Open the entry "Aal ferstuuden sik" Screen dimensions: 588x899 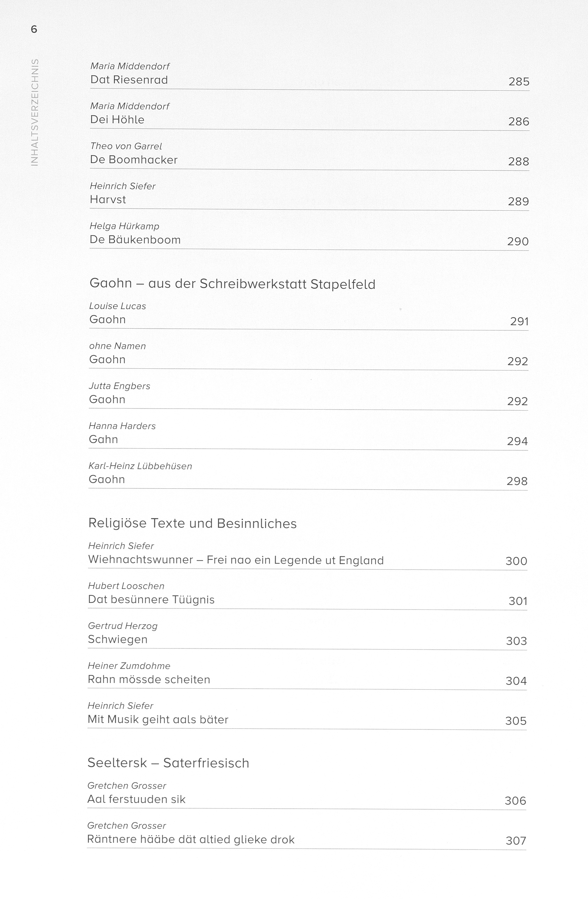click(136, 799)
